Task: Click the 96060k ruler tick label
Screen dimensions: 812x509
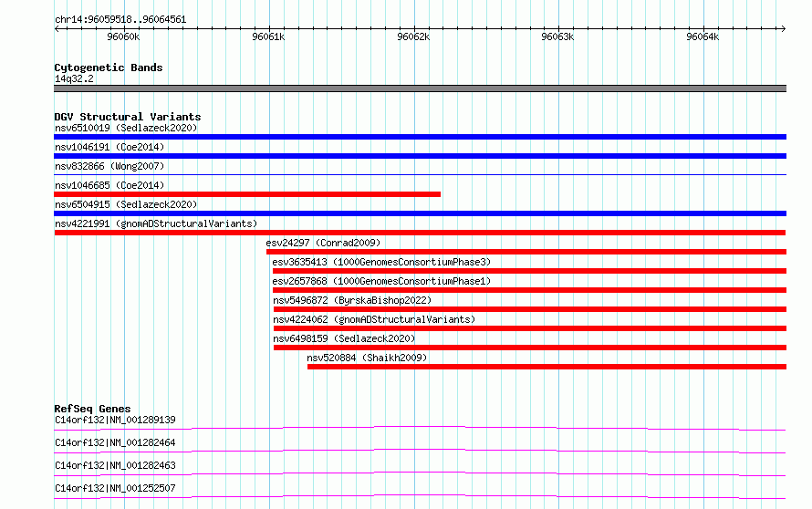Action: [123, 36]
